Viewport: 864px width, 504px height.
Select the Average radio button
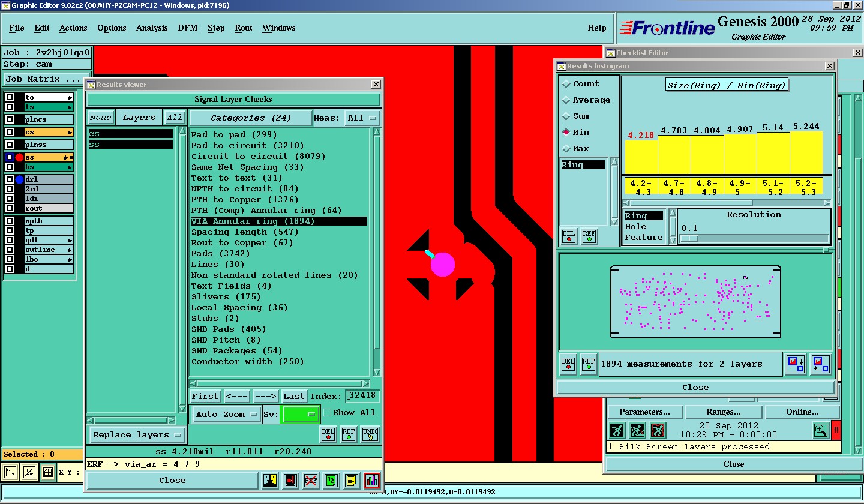(x=566, y=100)
